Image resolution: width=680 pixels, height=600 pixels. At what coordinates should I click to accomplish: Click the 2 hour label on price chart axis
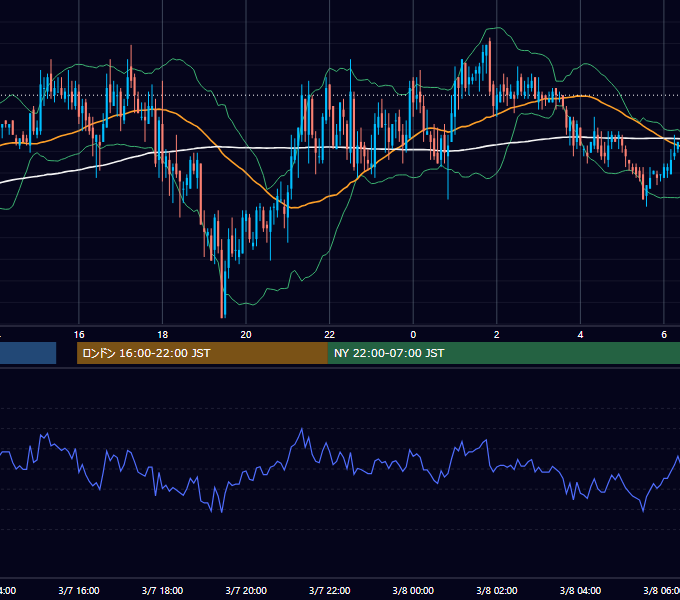(497, 335)
